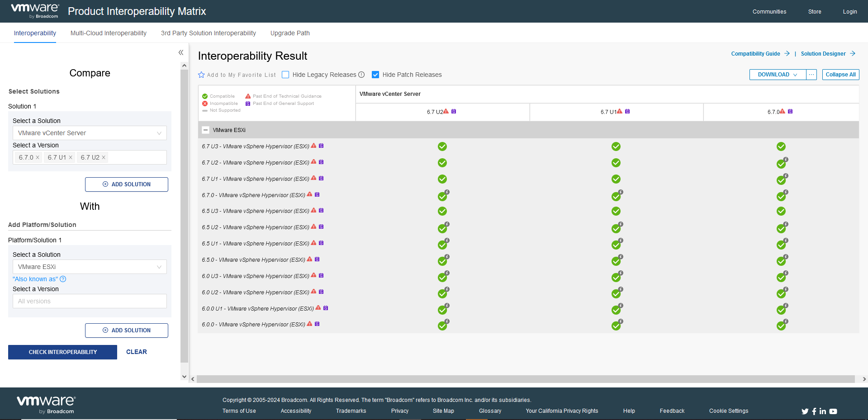Click horizontal scrollbar left arrow

[193, 379]
